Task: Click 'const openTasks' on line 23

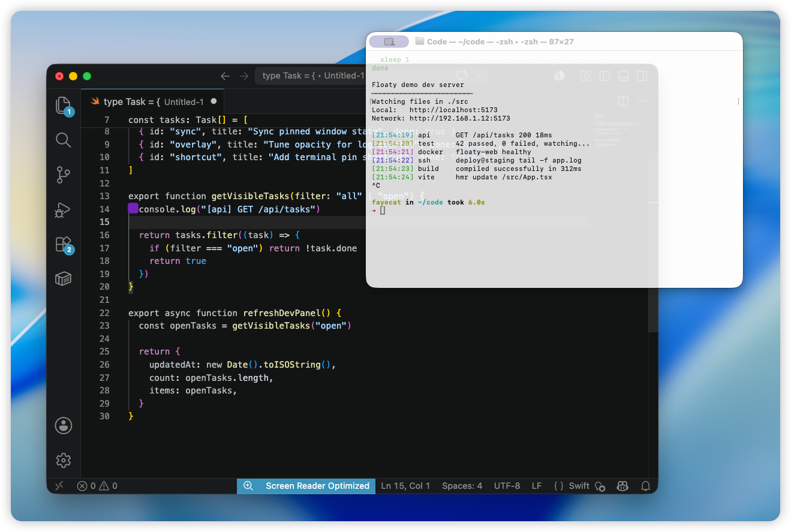Action: pyautogui.click(x=182, y=326)
